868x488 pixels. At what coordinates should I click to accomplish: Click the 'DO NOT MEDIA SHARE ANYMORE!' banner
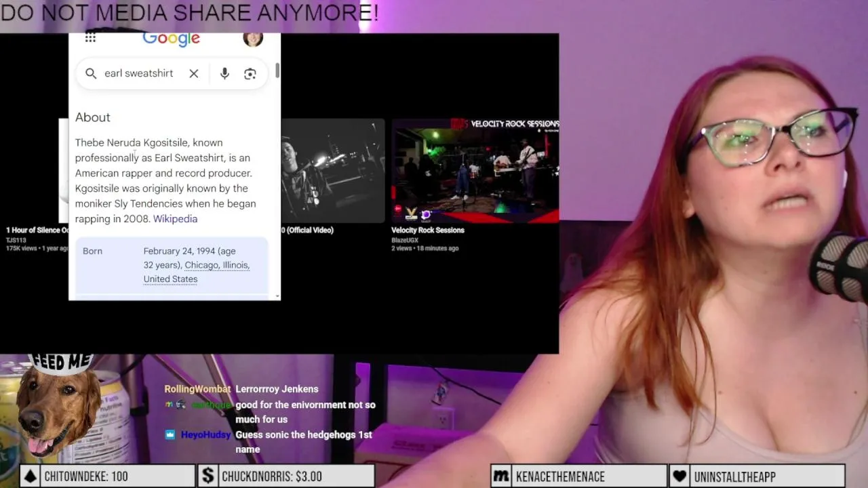point(189,12)
